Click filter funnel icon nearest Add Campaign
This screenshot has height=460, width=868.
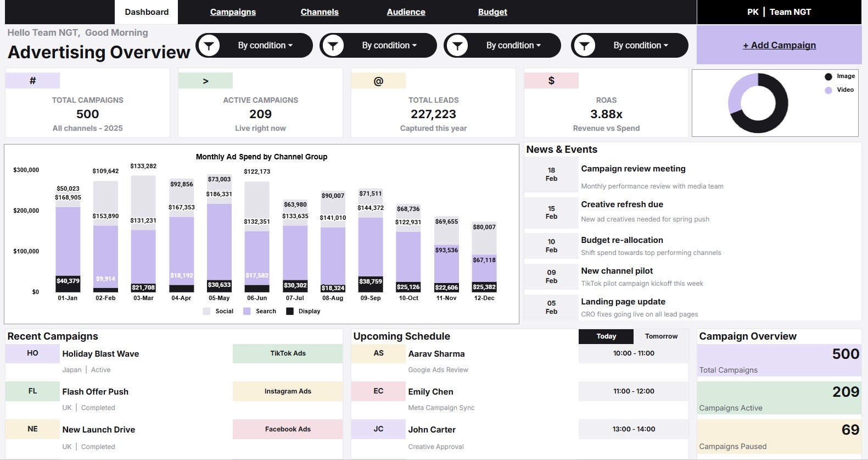(584, 46)
